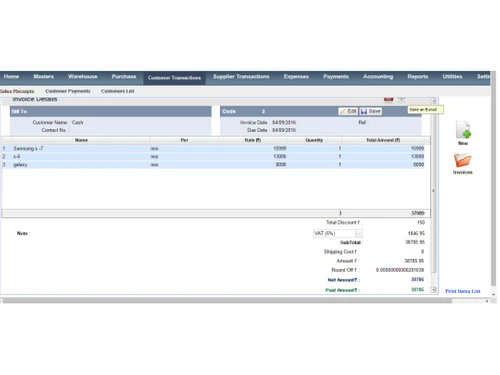Select the Samsung s-7 item row
This screenshot has height=375, width=500.
pos(213,149)
